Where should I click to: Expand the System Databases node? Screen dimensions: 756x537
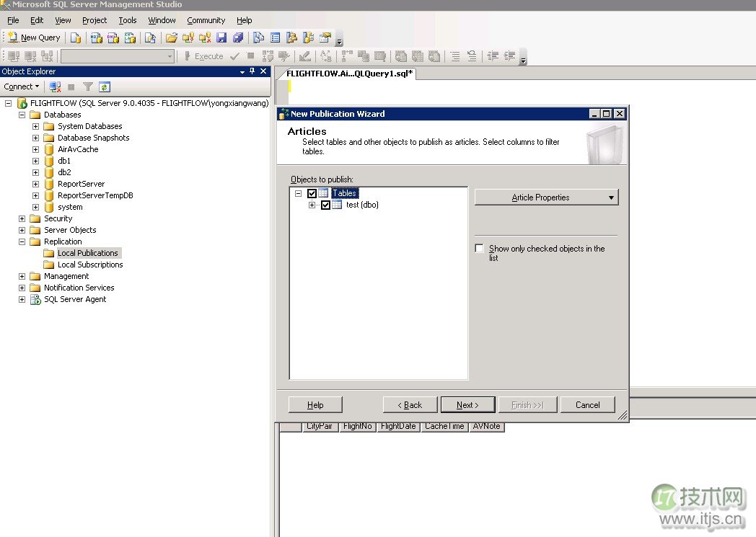coord(35,126)
